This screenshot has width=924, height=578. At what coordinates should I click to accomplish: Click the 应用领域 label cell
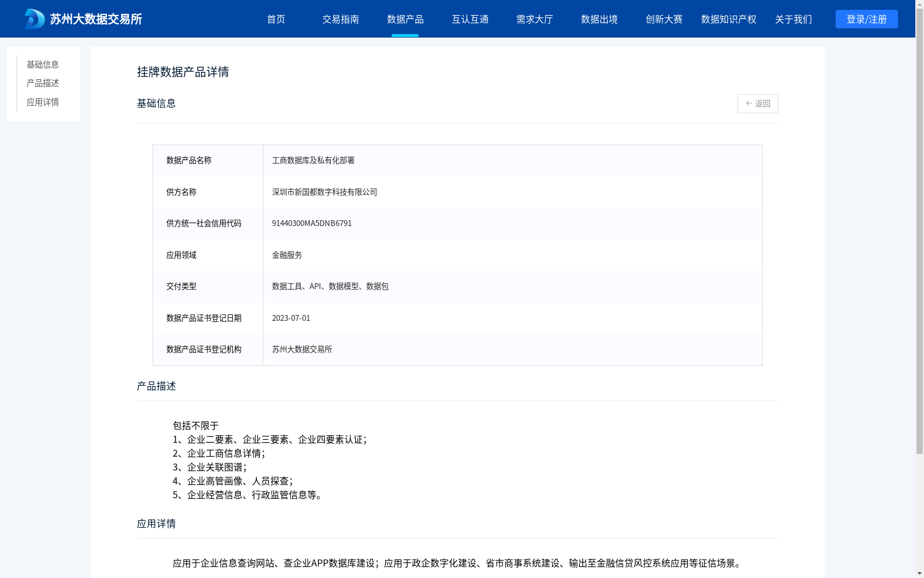point(208,255)
